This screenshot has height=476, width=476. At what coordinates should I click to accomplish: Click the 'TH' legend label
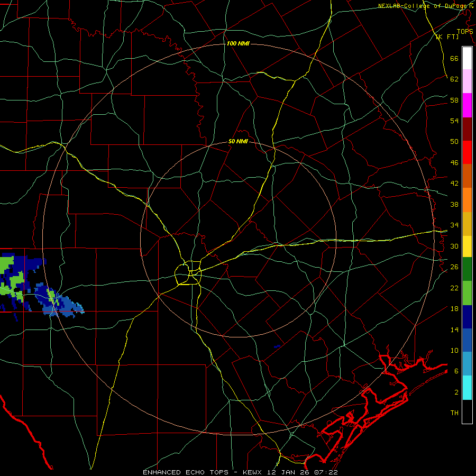point(454,413)
